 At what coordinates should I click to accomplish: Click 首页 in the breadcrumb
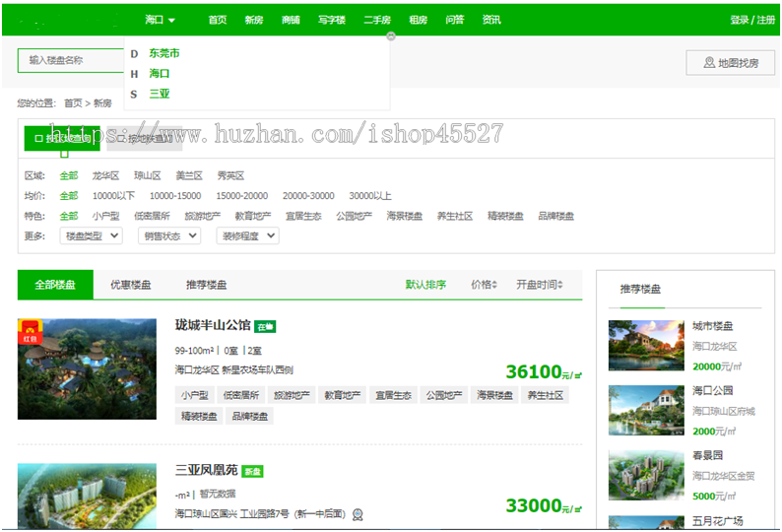(73, 103)
